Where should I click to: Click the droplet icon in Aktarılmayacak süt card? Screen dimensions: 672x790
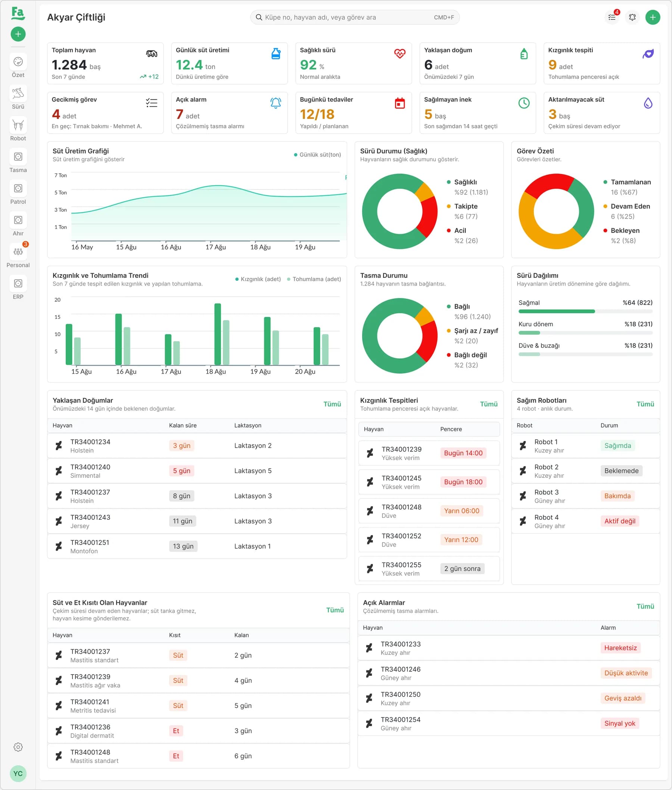(648, 103)
